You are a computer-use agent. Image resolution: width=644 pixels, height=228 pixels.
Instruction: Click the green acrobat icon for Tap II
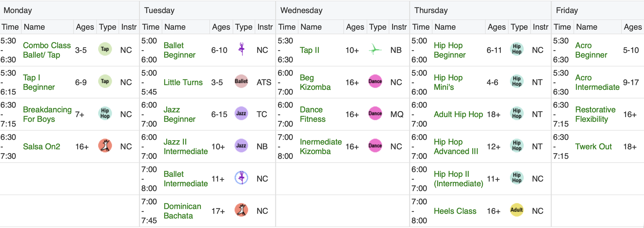(375, 49)
